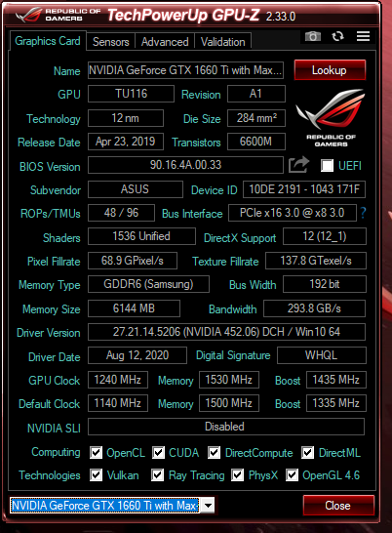Open the GTX 1660 Ti combo box

112,505
